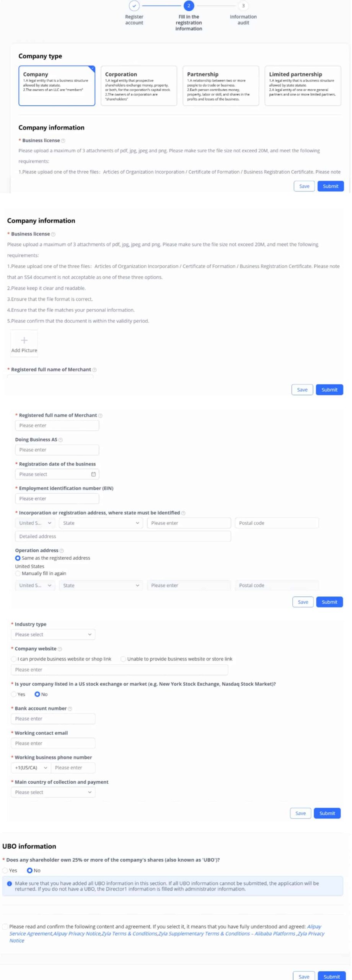Choose the Limited partnership company type
Image resolution: width=352 pixels, height=980 pixels.
(x=302, y=86)
